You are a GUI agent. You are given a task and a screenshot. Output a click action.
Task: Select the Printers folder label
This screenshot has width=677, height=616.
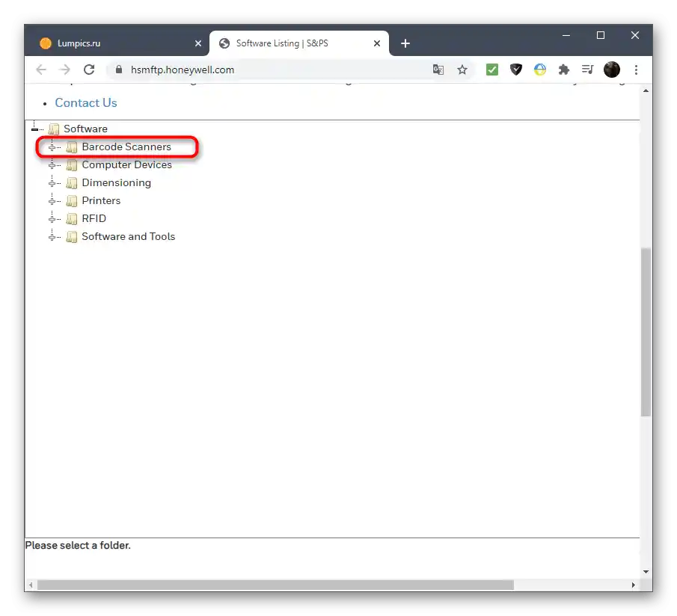coord(101,200)
